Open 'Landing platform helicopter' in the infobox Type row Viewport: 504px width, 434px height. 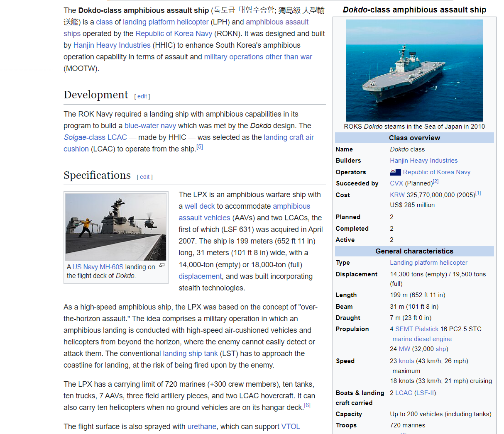click(428, 263)
